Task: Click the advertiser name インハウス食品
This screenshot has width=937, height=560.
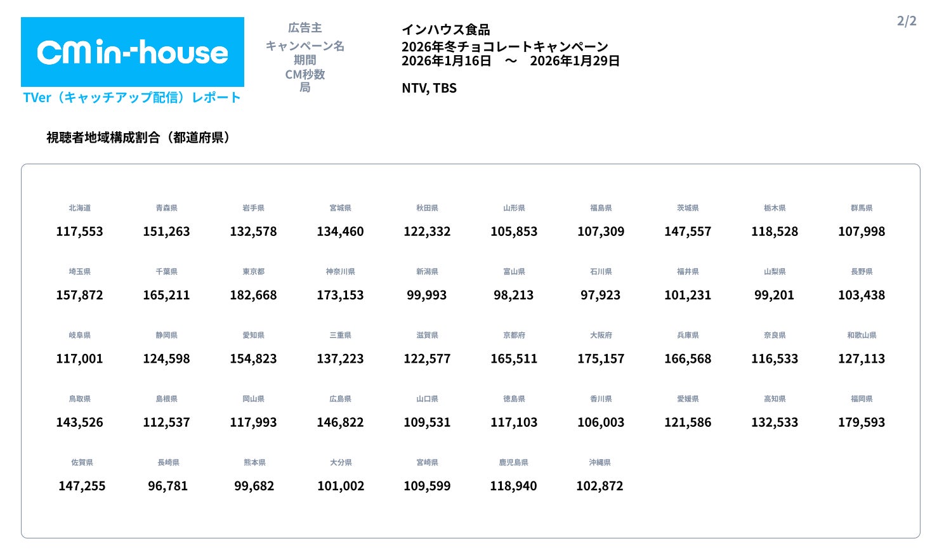Action: (445, 30)
